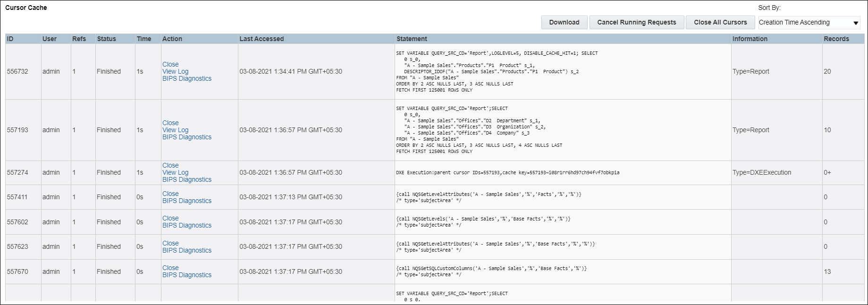This screenshot has width=868, height=305.
Task: Open BIPS Diagnostics for cursor 557274
Action: [x=187, y=179]
